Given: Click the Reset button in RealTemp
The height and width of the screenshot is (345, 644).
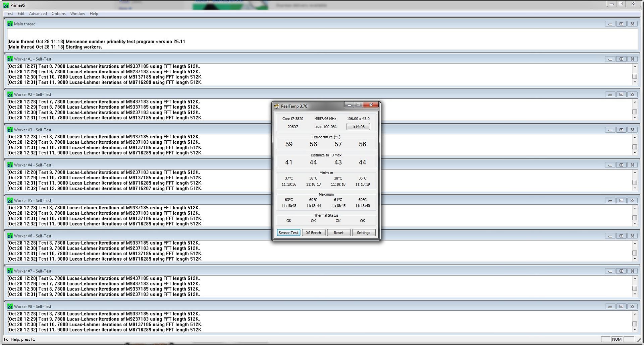Looking at the screenshot, I should point(339,233).
